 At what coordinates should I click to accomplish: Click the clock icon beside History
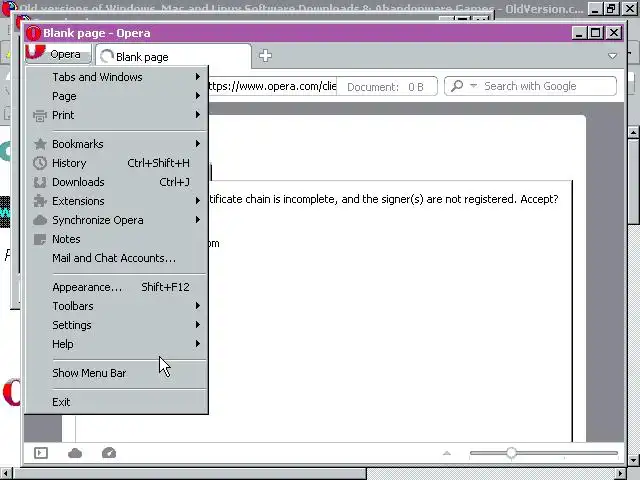40,163
